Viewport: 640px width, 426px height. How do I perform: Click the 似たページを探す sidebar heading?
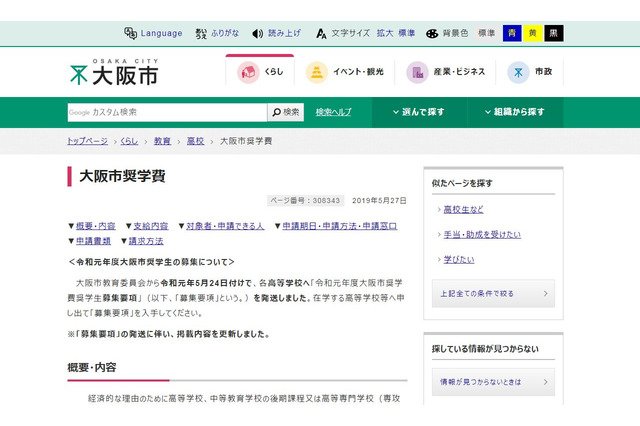tap(462, 183)
